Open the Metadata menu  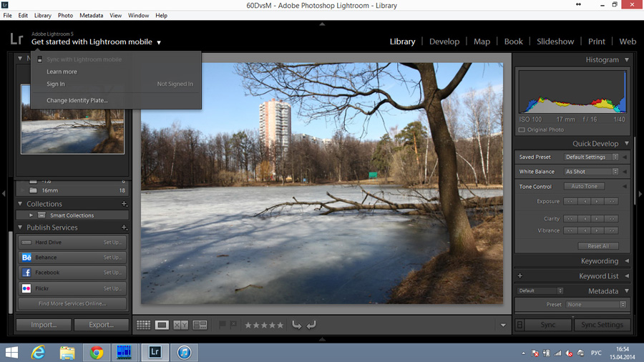point(91,16)
